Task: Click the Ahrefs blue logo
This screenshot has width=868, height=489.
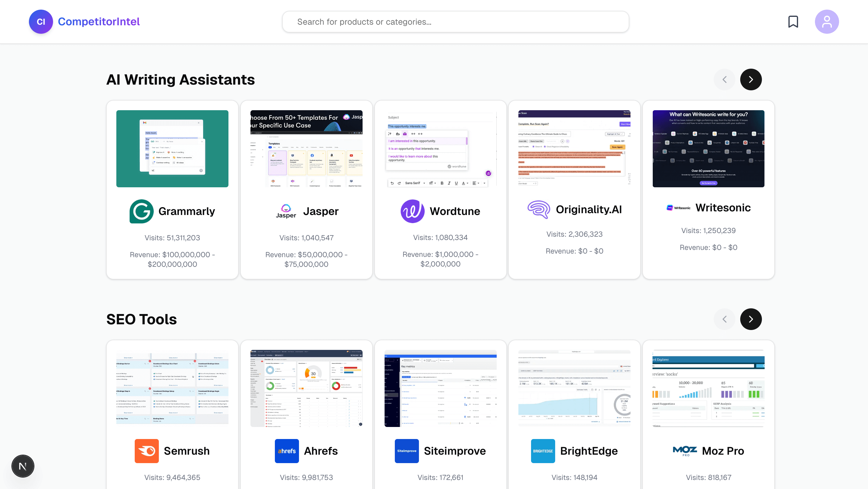Action: click(287, 451)
